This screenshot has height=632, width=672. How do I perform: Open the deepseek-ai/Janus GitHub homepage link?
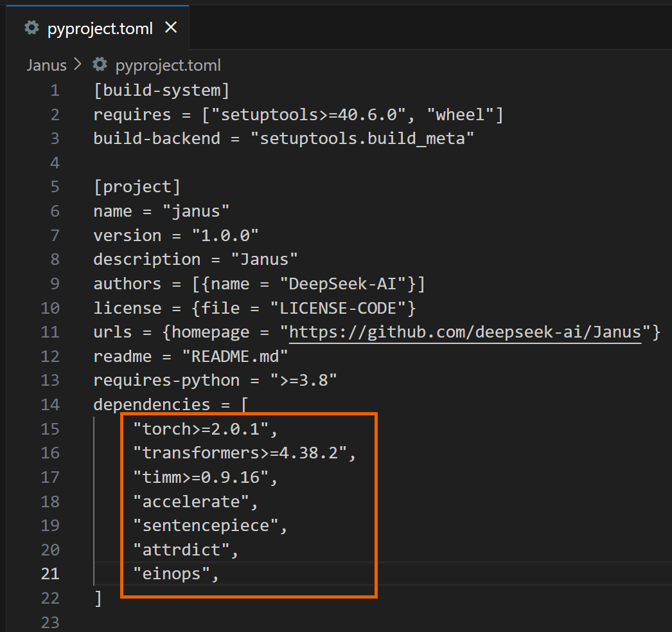[465, 332]
